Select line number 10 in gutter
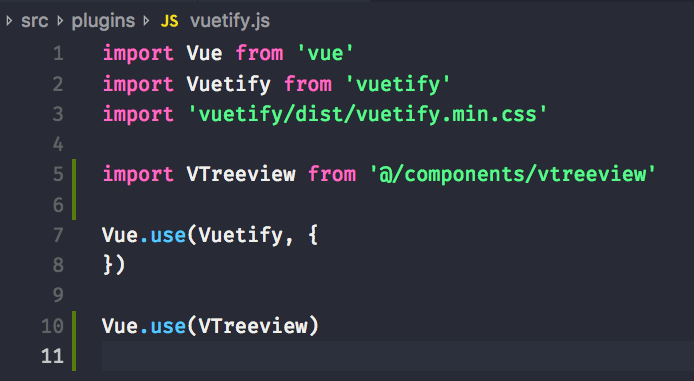 (x=53, y=326)
